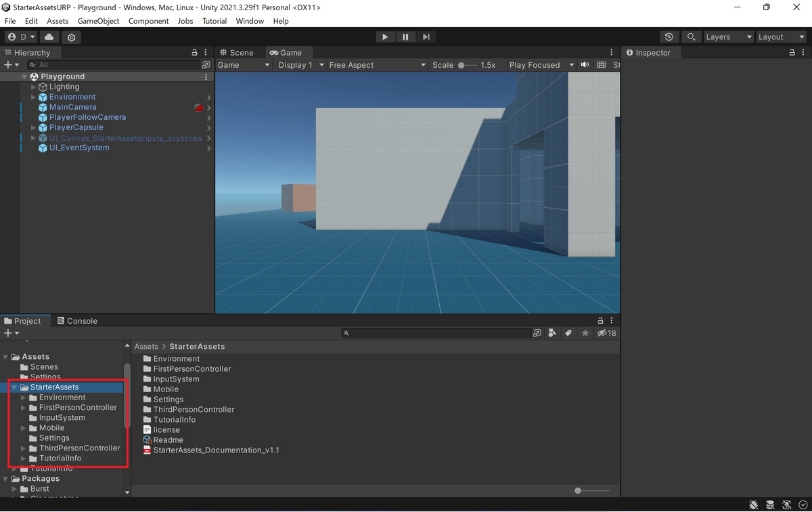Open PlayerCapsule prefab via arrow
This screenshot has width=812, height=512.
(x=208, y=128)
